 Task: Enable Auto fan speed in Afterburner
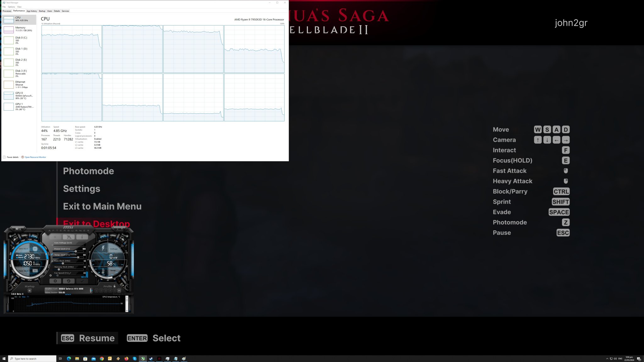tap(85, 277)
